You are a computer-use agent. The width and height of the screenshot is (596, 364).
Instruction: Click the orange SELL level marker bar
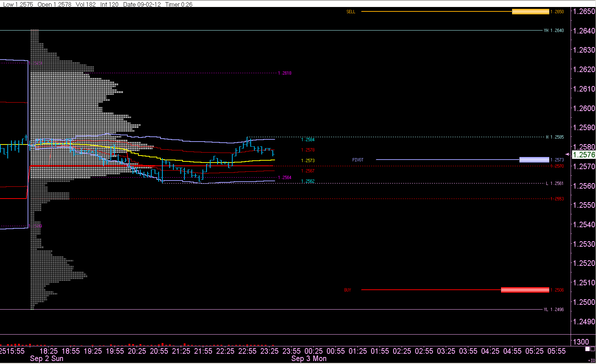point(530,12)
